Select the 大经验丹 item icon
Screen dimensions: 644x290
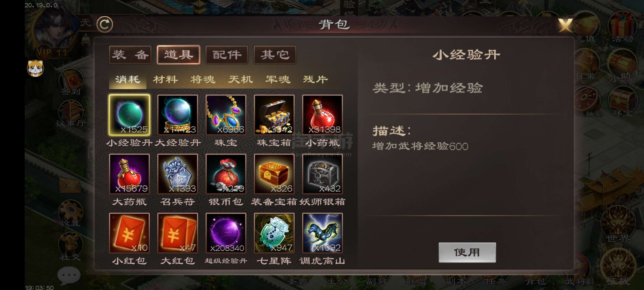pos(177,115)
